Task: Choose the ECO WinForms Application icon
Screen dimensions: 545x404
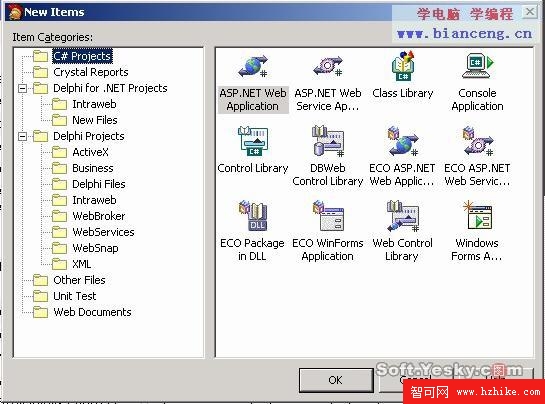Action: (328, 216)
